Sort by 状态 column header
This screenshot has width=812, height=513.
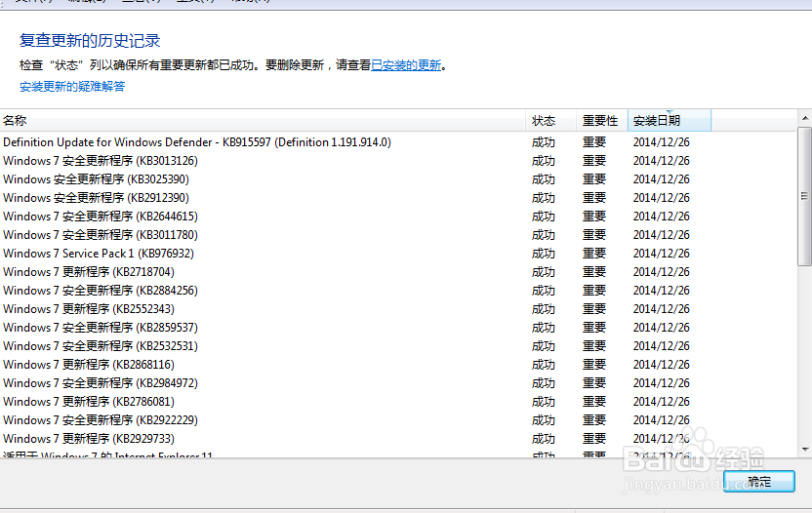click(x=551, y=121)
